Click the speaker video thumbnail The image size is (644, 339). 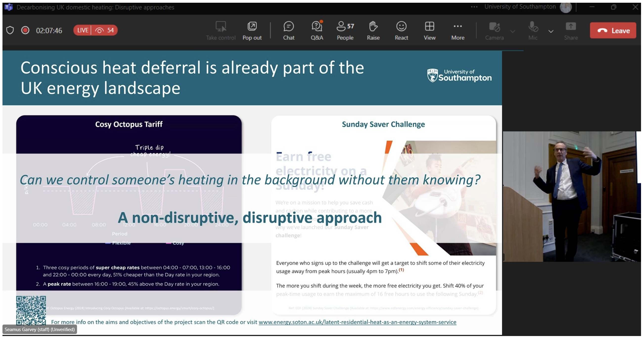pyautogui.click(x=572, y=196)
